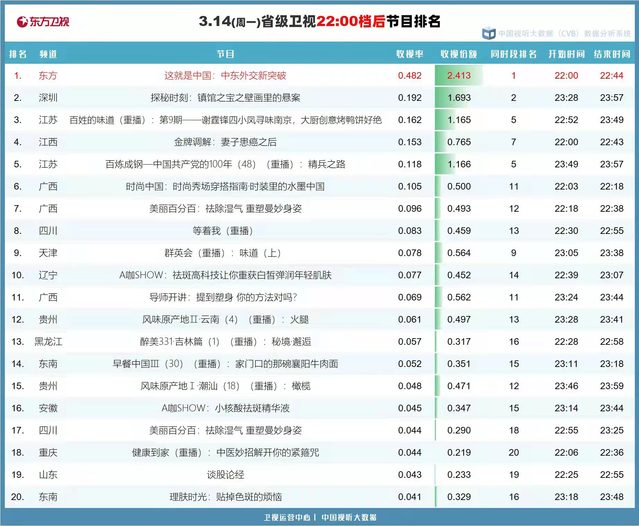Click the rating value 0.105

tap(410, 187)
